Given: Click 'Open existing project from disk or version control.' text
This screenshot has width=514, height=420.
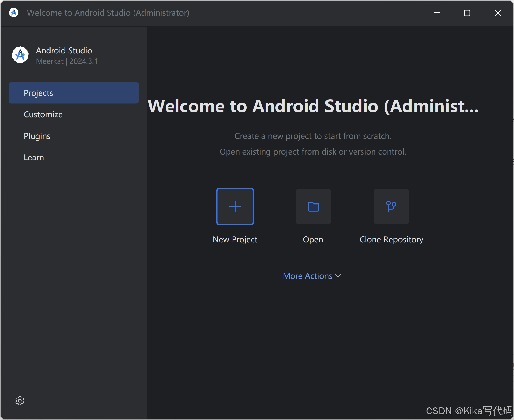Looking at the screenshot, I should (x=313, y=152).
